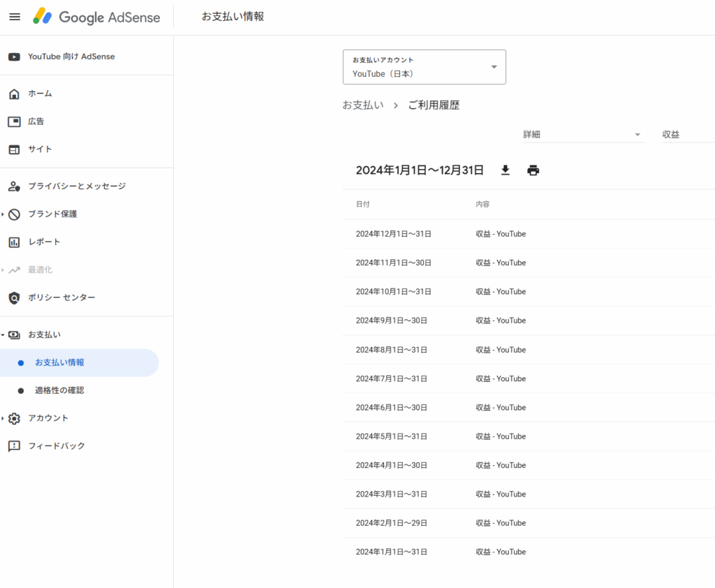Click the 2024年8月1日～31日 date cell

tap(391, 350)
